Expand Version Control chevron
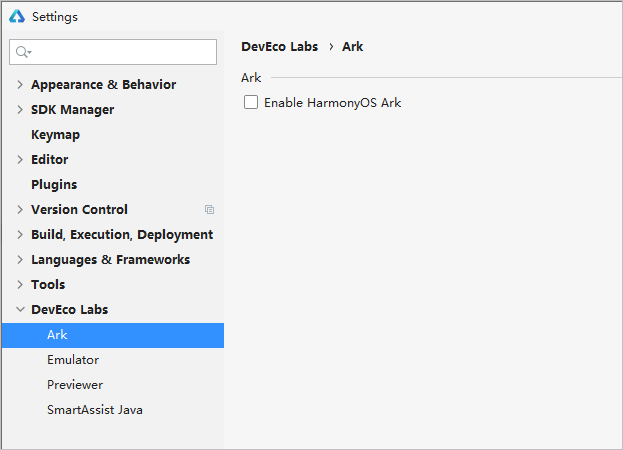Viewport: 623px width, 450px height. [20, 210]
